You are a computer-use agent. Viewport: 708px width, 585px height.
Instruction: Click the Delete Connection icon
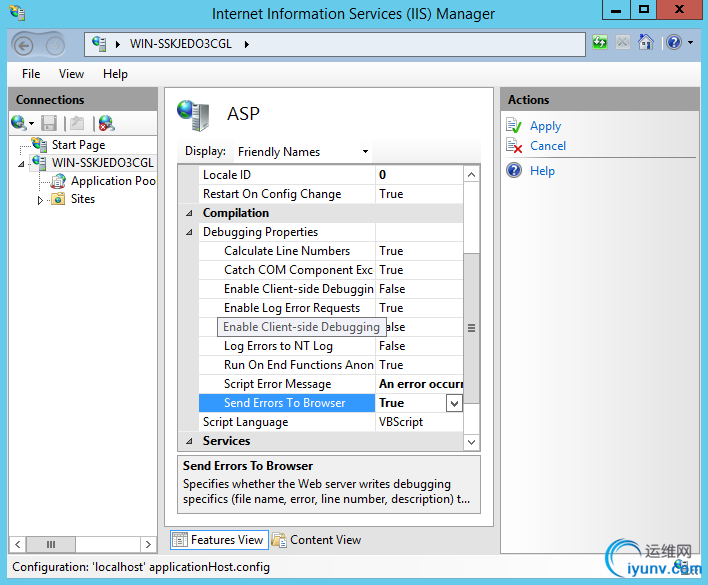coord(107,123)
